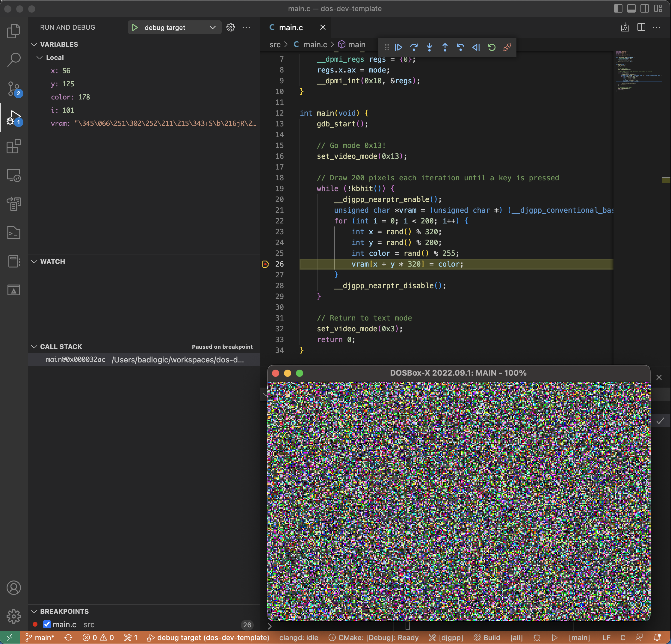This screenshot has height=644, width=671.
Task: Click the breakpoint marker at line 26
Action: [266, 264]
